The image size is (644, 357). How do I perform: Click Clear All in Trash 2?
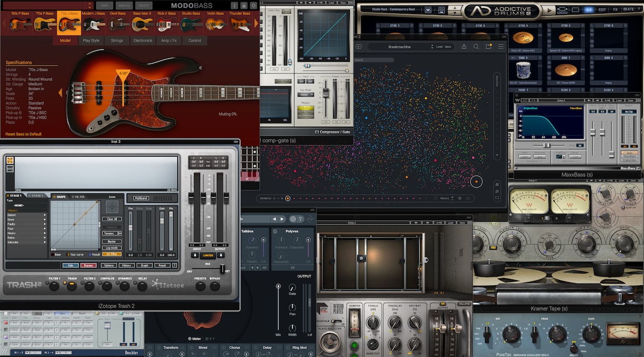point(111,219)
